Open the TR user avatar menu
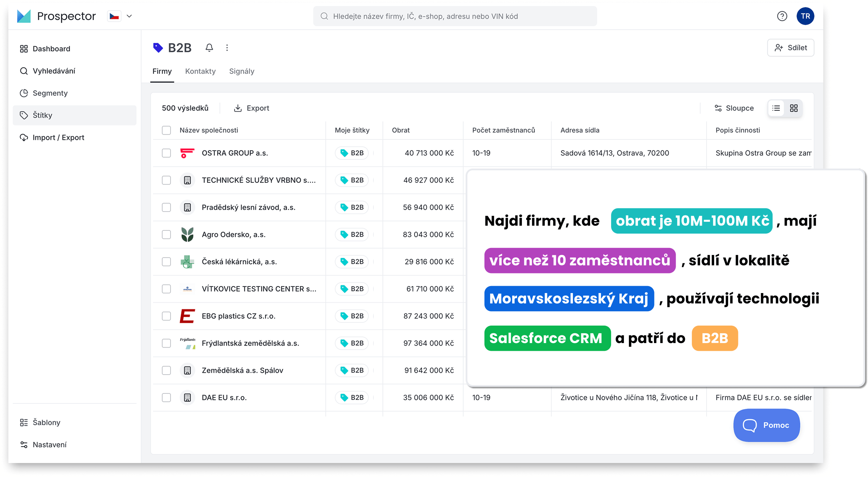The image size is (868, 477). click(x=805, y=16)
